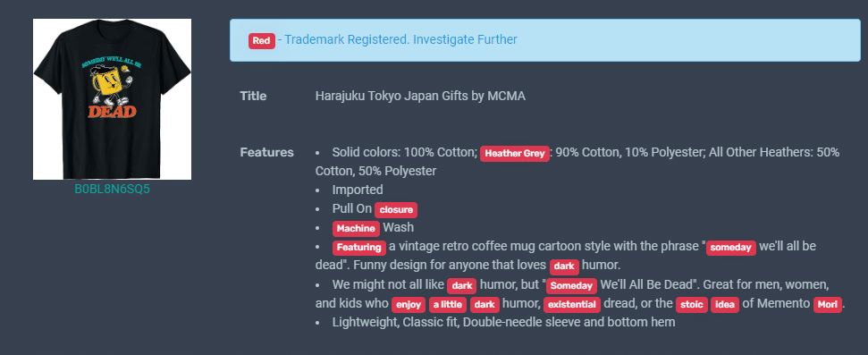Select the existential flagged keyword tag

pyautogui.click(x=572, y=305)
